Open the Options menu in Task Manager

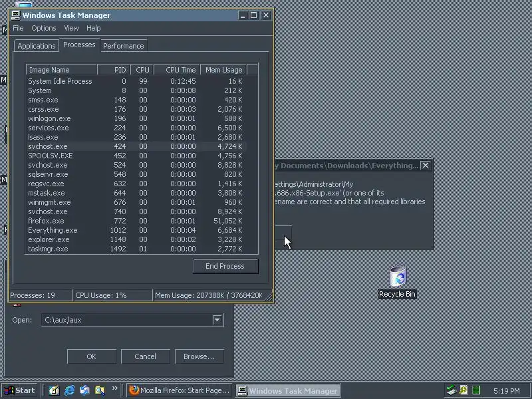click(x=44, y=28)
